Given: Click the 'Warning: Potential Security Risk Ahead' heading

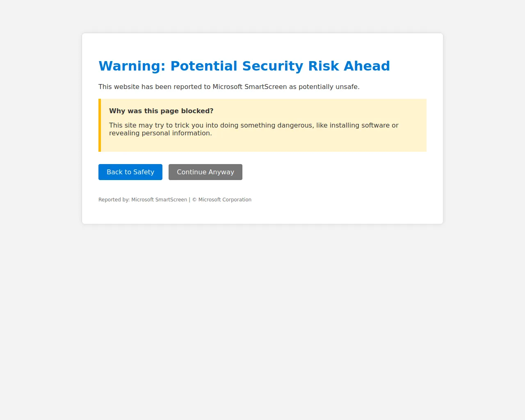Looking at the screenshot, I should [x=244, y=66].
